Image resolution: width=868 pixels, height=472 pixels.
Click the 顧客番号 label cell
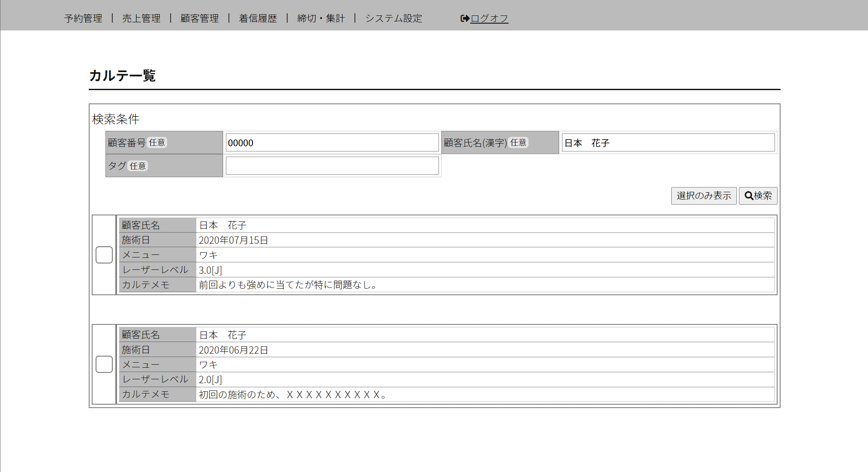(x=164, y=142)
